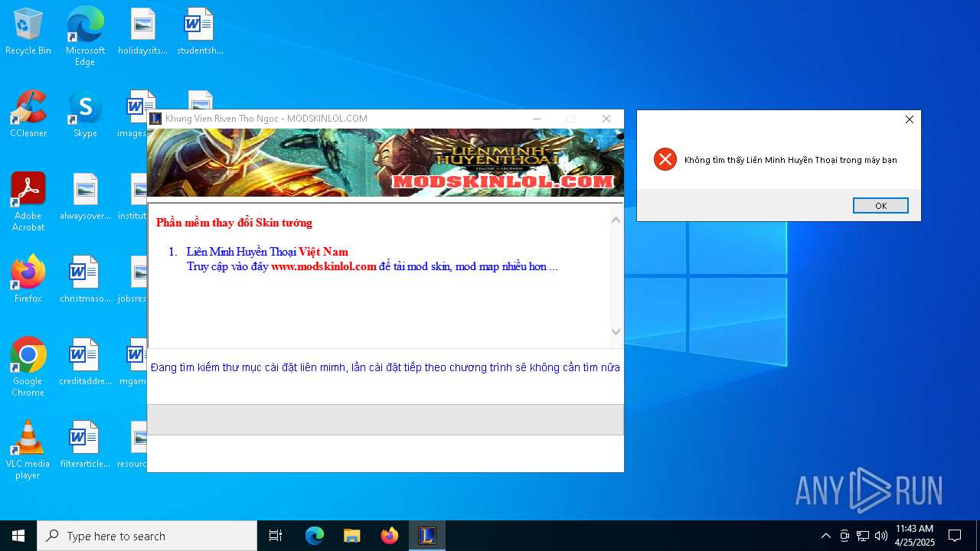Click 'Liên Minh Huyền Thoại Việt Nam' list item
This screenshot has height=551, width=980.
[x=267, y=252]
